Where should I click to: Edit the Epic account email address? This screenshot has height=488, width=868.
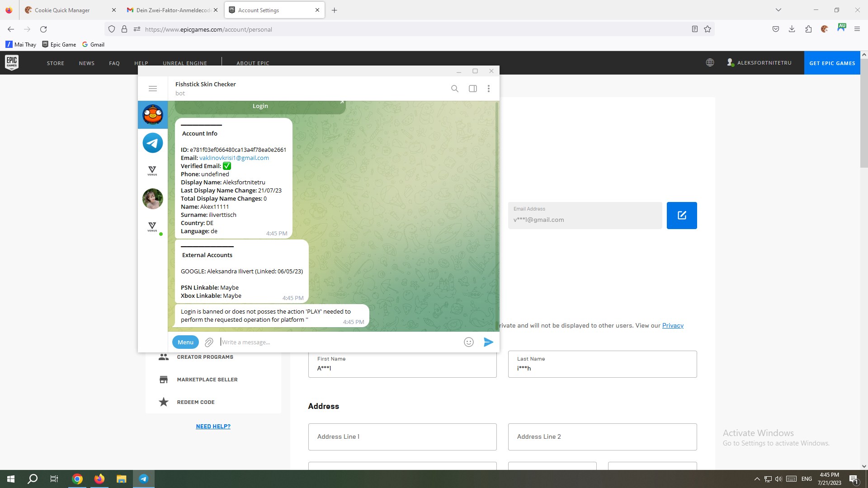tap(682, 216)
